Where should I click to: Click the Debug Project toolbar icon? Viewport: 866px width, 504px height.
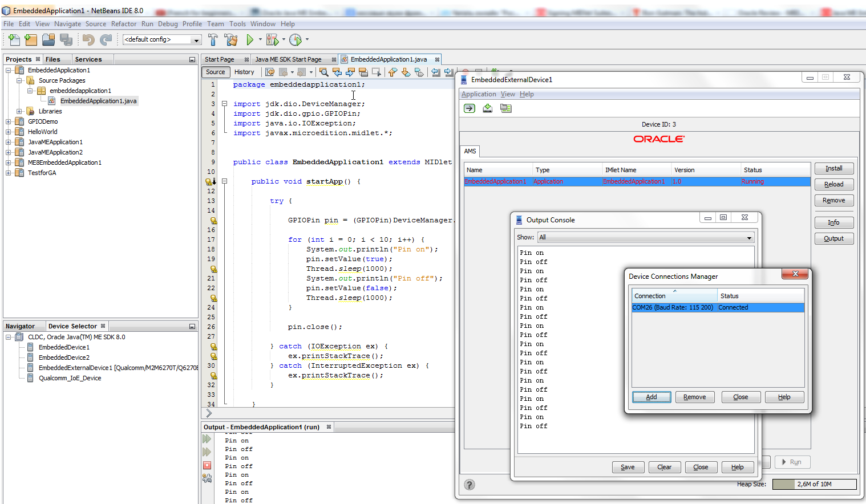(x=273, y=40)
